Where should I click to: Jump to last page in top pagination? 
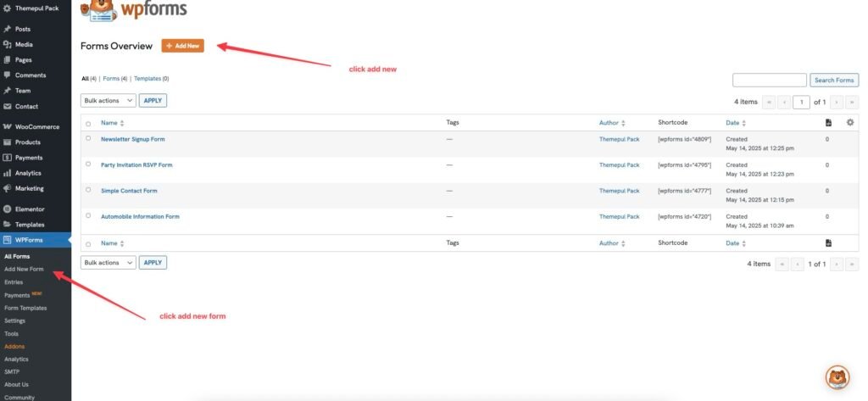852,102
